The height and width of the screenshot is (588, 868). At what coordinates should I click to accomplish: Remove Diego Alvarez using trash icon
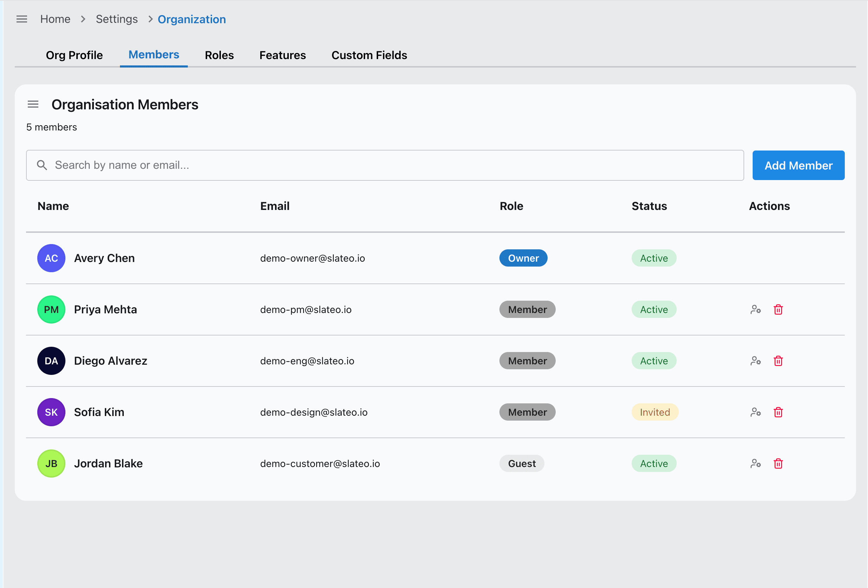tap(778, 361)
